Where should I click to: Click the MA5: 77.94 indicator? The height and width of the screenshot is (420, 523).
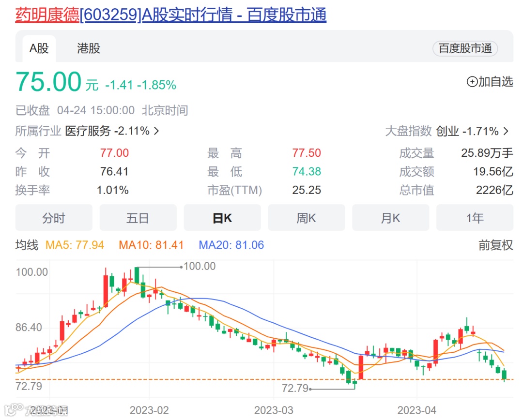click(x=75, y=245)
